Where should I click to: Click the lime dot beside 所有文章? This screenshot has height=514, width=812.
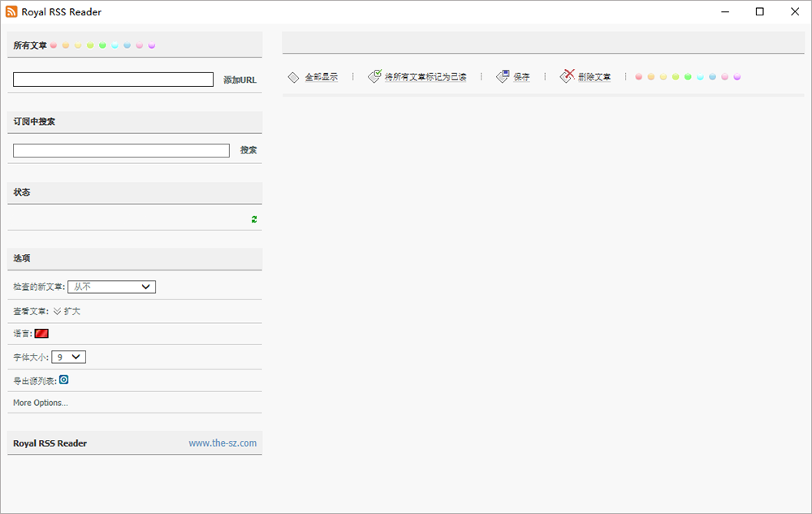click(90, 45)
